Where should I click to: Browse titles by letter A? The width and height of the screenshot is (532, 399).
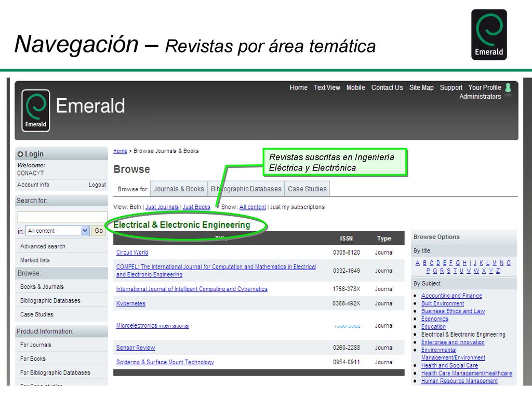coord(418,263)
